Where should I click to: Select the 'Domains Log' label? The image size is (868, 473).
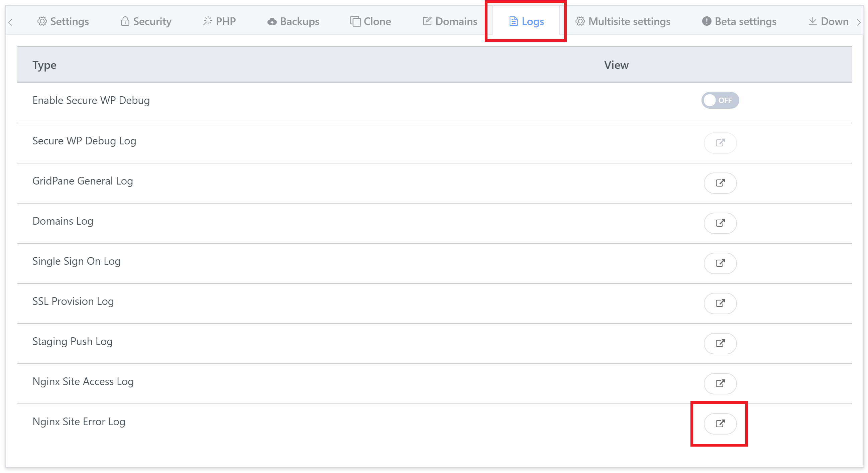(63, 221)
